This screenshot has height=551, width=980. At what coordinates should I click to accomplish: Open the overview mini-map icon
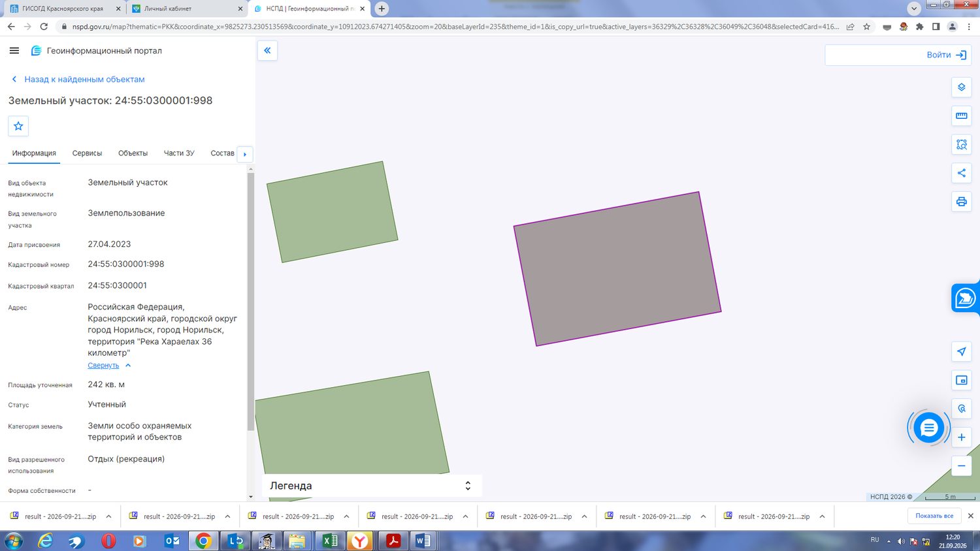coord(962,380)
